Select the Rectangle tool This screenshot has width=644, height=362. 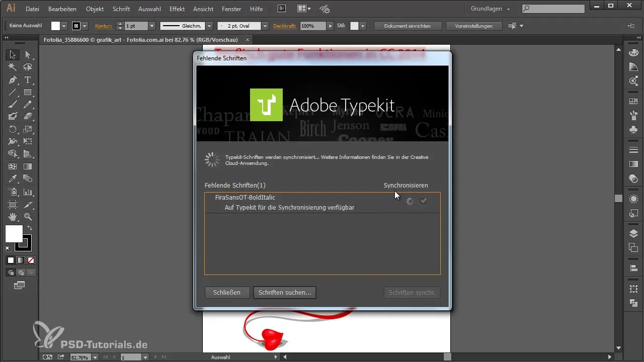(x=28, y=92)
